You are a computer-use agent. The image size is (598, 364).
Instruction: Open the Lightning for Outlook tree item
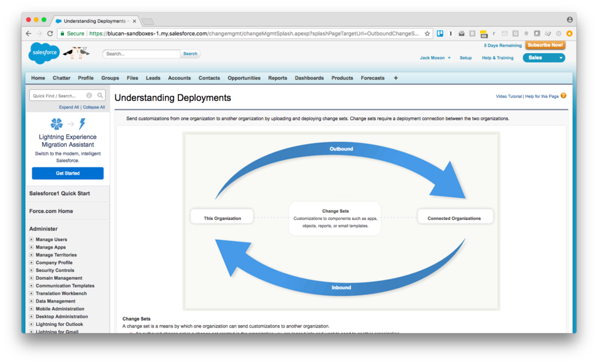click(x=59, y=325)
